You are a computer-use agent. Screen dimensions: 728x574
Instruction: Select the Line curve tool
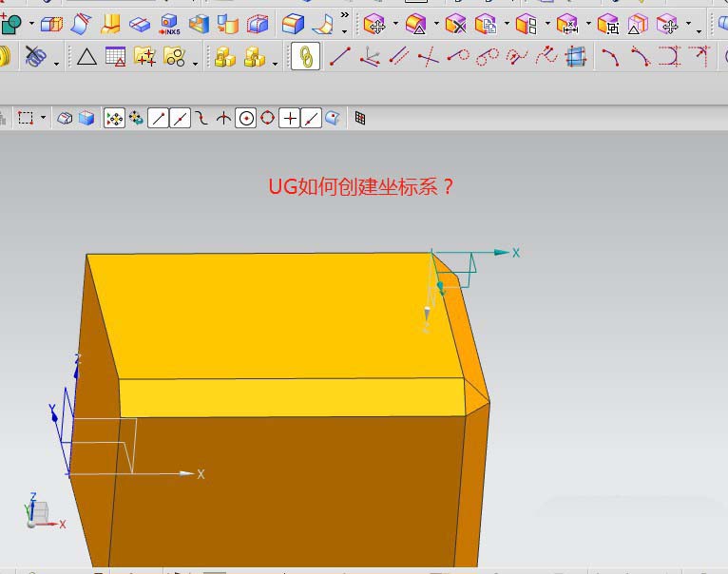tap(340, 56)
